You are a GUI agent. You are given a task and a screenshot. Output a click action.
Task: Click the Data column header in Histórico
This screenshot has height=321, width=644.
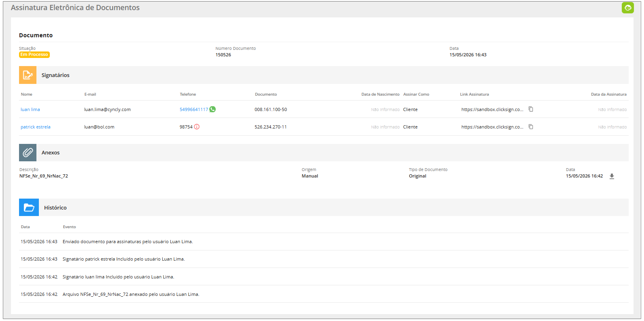[26, 227]
